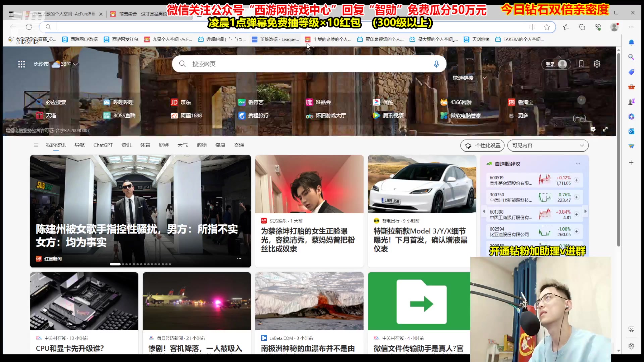The image size is (644, 362).
Task: Close the AcFun browser tab
Action: 101,14
